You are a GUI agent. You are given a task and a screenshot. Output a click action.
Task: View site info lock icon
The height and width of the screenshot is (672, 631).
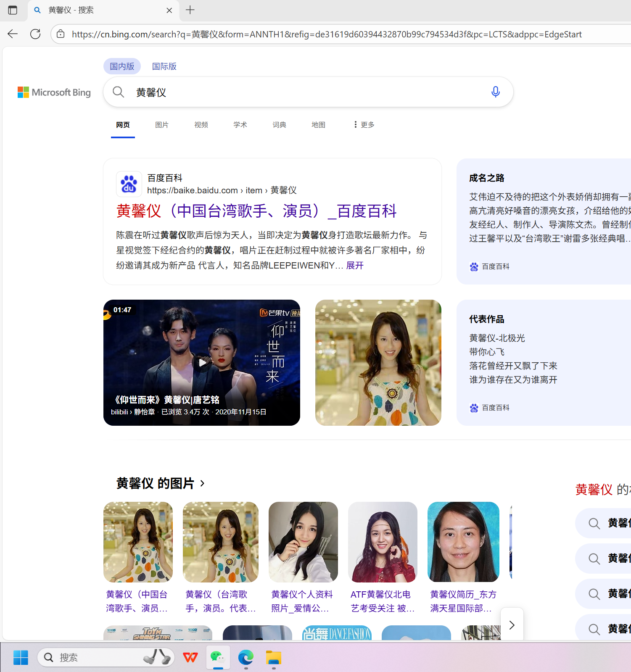pos(61,34)
